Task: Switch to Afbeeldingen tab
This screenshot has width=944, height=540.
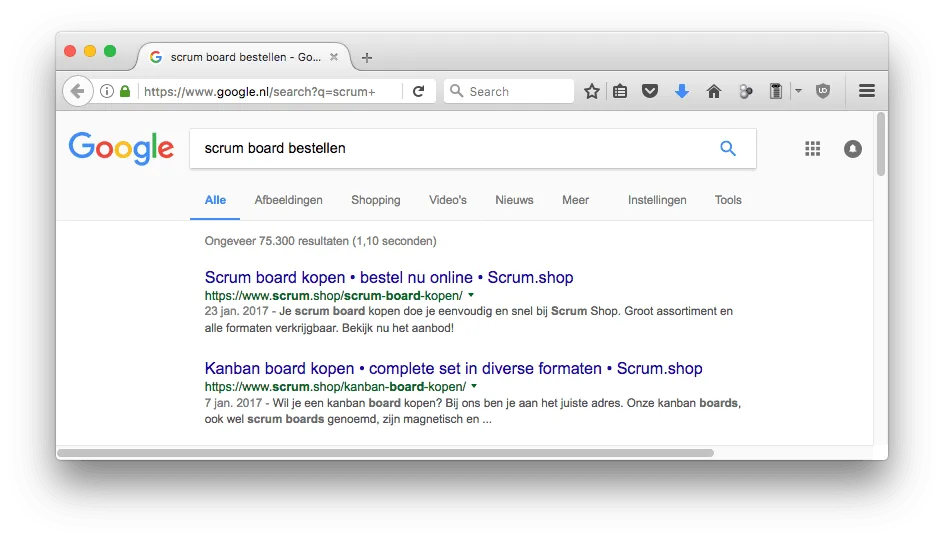Action: tap(288, 200)
